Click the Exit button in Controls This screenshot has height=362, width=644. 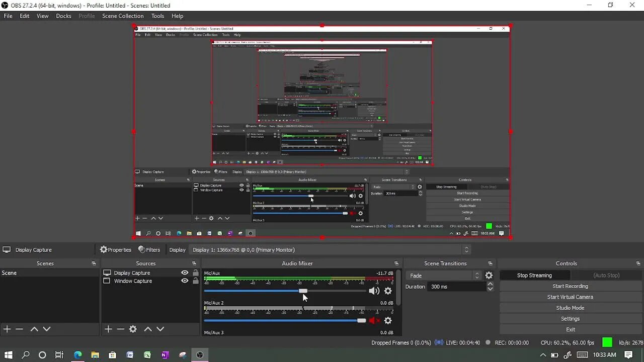point(570,330)
